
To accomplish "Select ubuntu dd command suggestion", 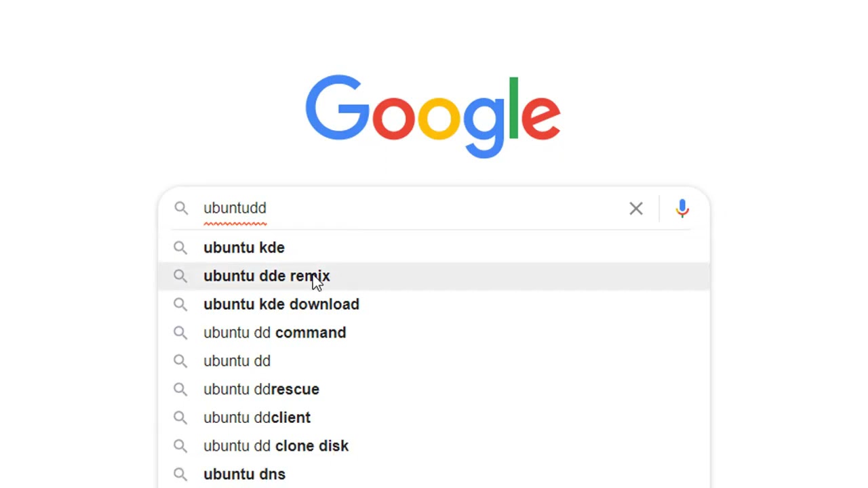I will 434,333.
